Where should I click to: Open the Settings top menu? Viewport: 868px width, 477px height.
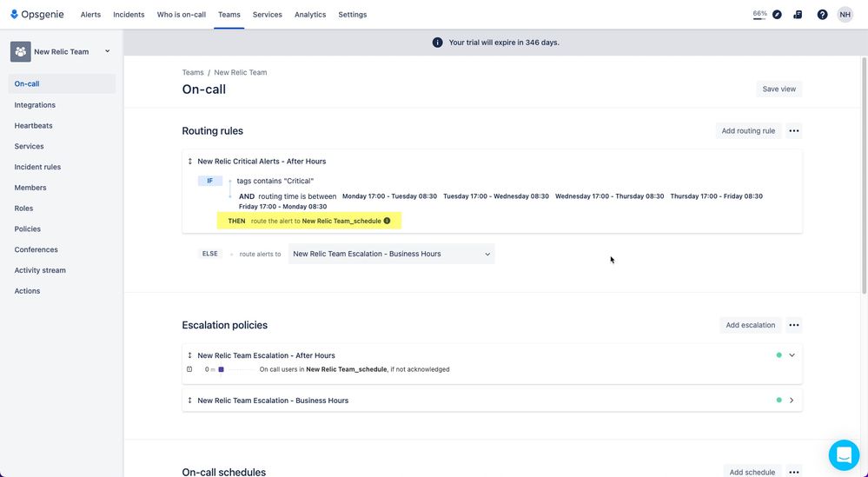tap(353, 15)
